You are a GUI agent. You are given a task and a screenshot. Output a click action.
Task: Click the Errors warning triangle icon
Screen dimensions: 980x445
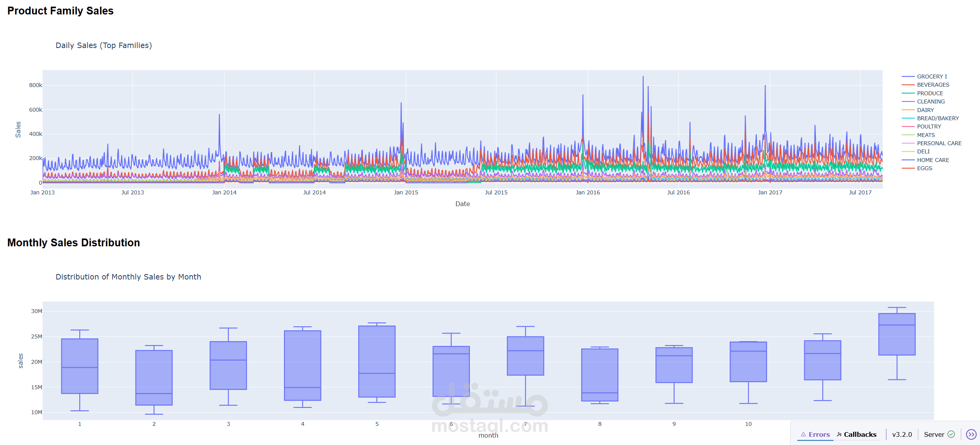pos(803,434)
